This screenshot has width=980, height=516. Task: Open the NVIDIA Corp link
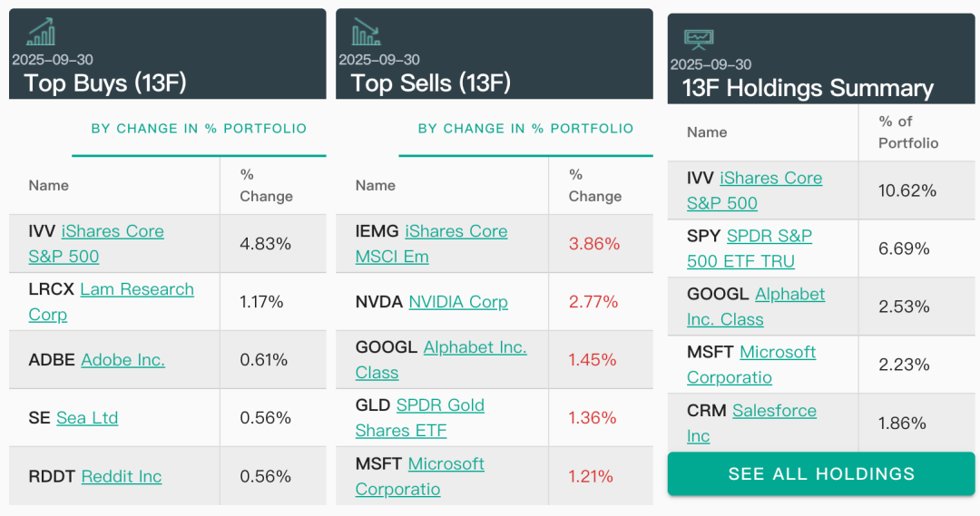pos(457,302)
